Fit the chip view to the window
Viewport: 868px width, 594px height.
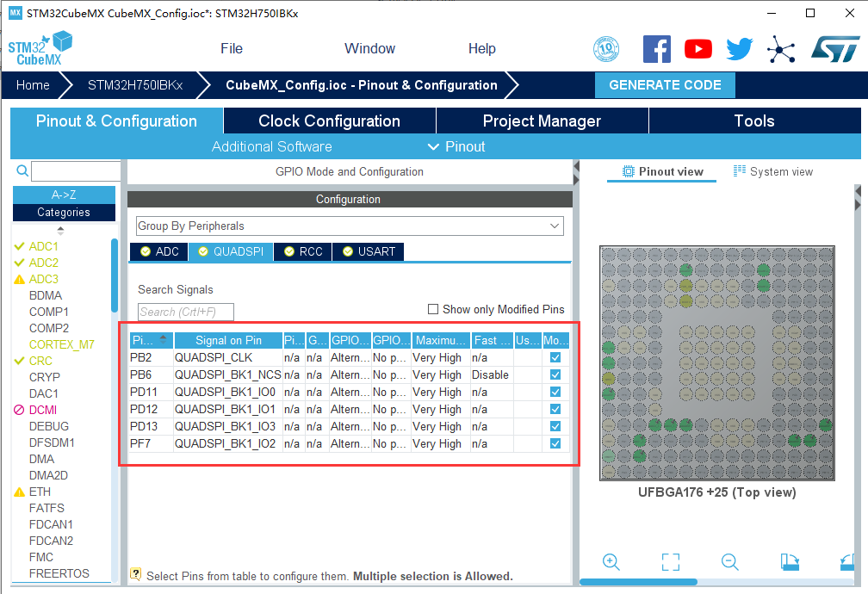(671, 562)
